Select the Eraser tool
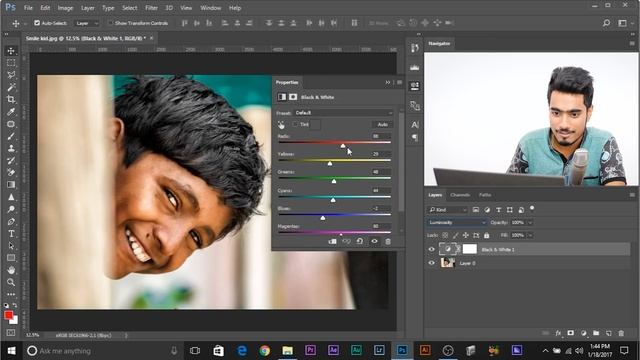This screenshot has height=360, width=640. pyautogui.click(x=11, y=173)
